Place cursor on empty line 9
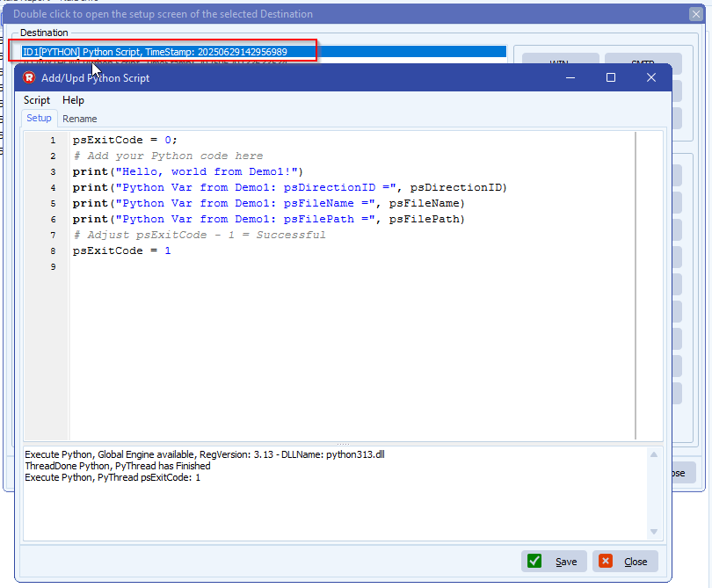Viewport: 712px width, 588px height. coord(352,266)
